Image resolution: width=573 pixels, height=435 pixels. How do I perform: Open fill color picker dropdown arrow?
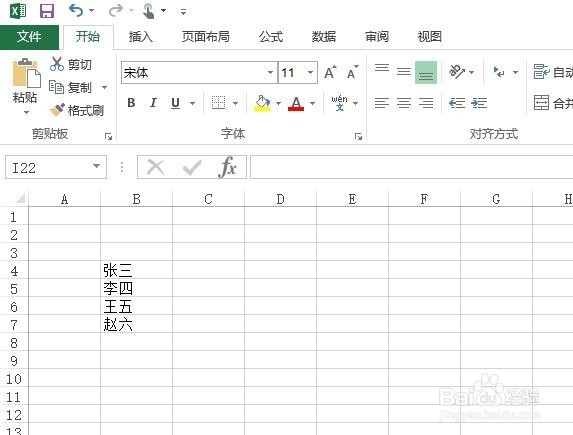tap(278, 103)
